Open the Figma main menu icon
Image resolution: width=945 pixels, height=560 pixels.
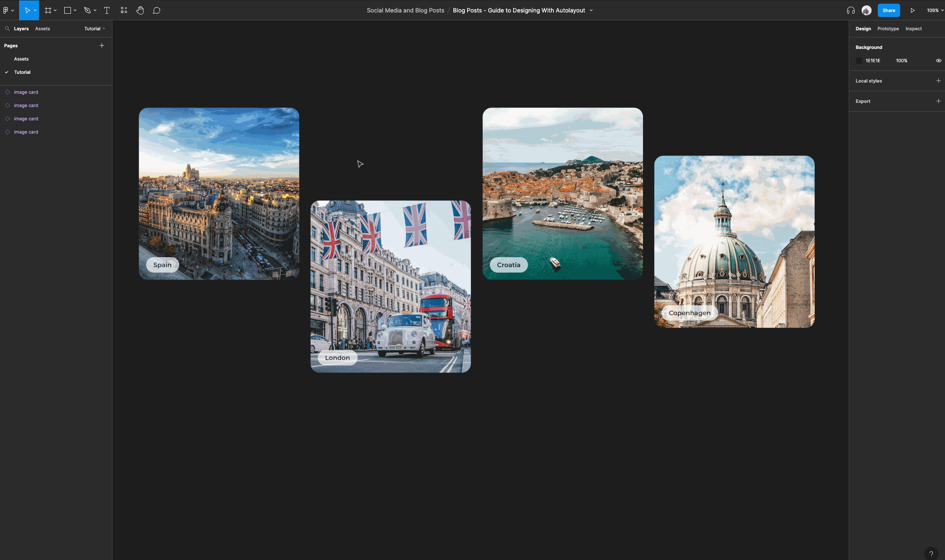[x=6, y=10]
